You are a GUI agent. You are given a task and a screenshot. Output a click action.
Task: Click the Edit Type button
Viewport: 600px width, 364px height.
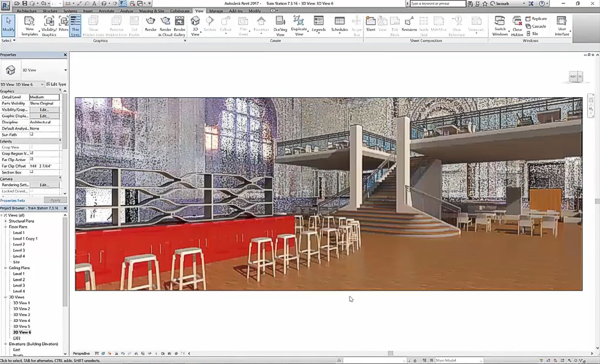56,84
